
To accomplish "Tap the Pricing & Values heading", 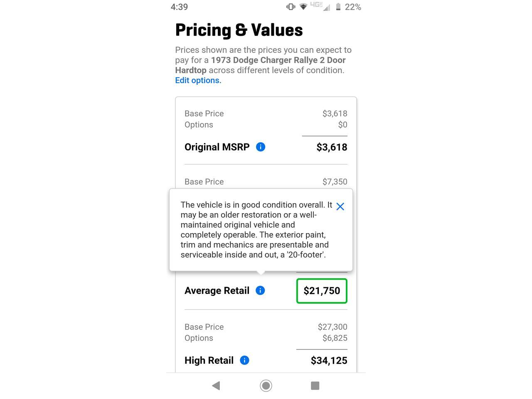I will tap(239, 30).
